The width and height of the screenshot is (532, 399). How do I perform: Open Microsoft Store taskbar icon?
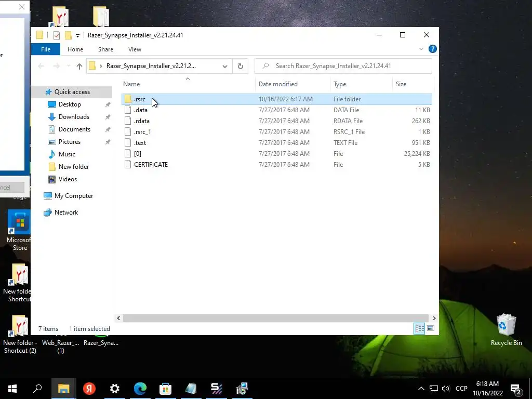click(166, 389)
